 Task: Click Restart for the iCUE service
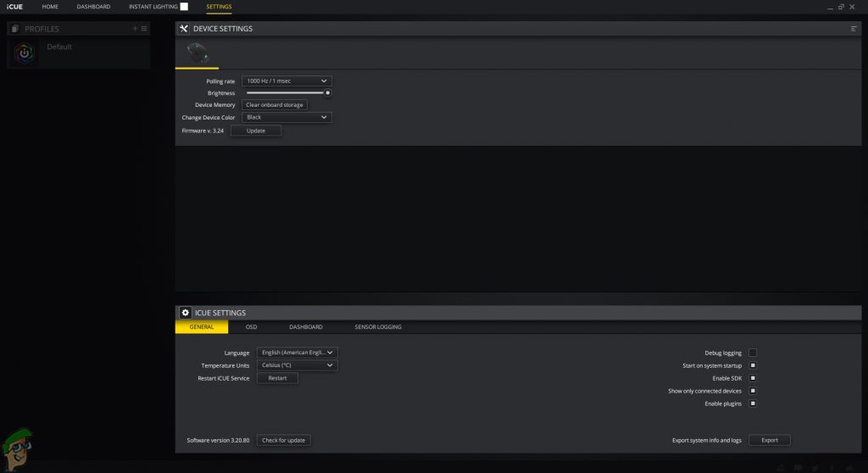[277, 378]
